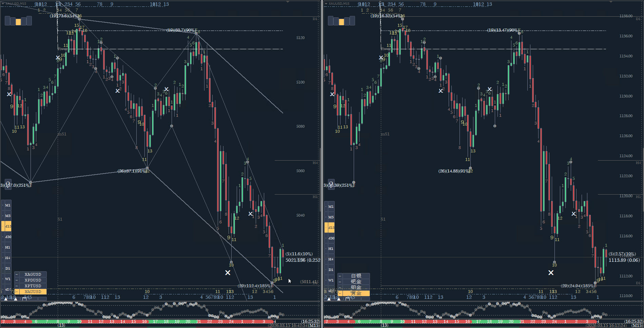Click the white bracket button, left chart bottom
The image size is (644, 328).
point(24,299)
